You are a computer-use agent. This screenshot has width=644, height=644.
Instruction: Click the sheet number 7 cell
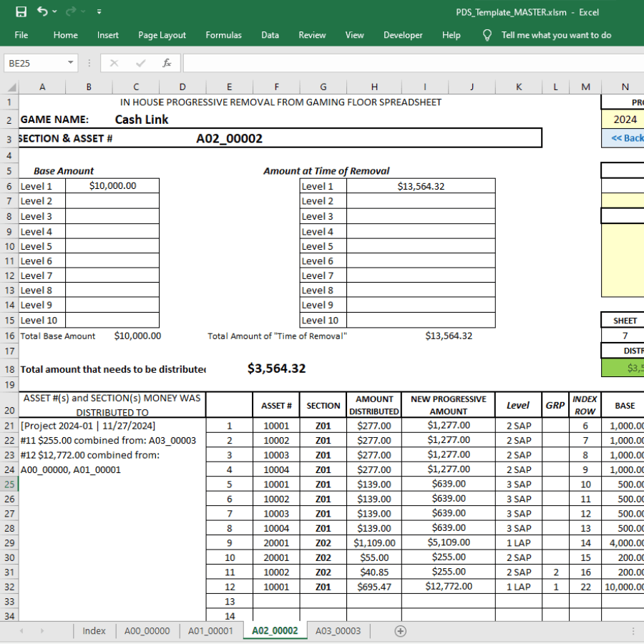(625, 336)
